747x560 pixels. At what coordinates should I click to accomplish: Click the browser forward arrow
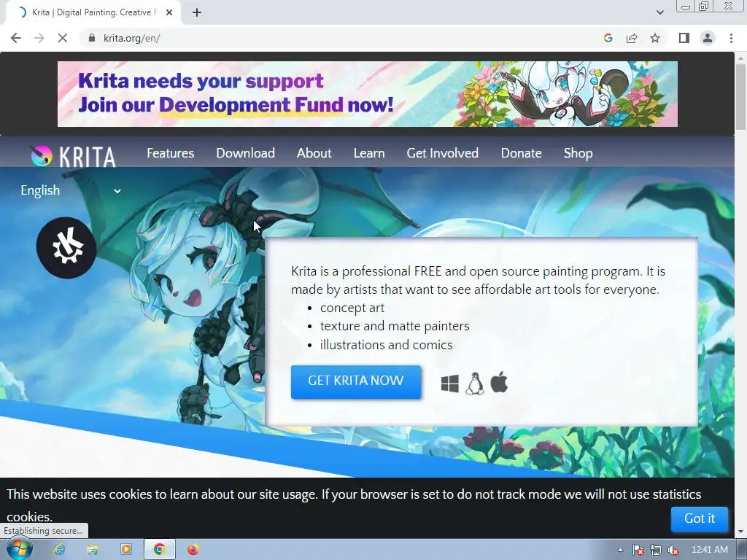coord(39,38)
